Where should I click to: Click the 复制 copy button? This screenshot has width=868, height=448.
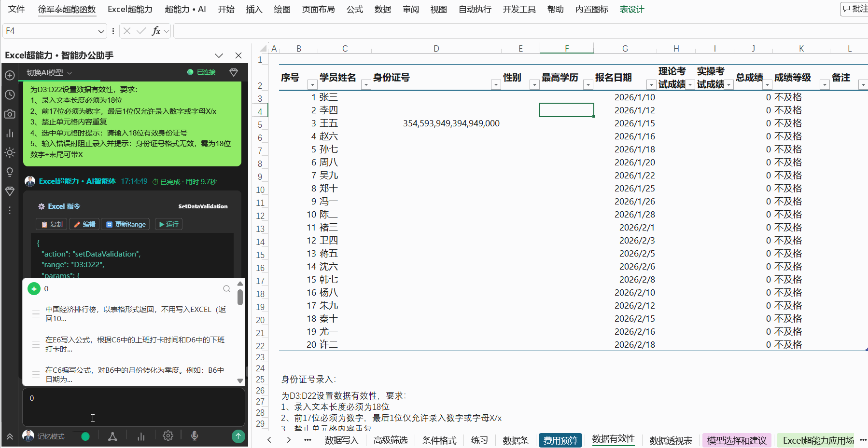(x=52, y=224)
